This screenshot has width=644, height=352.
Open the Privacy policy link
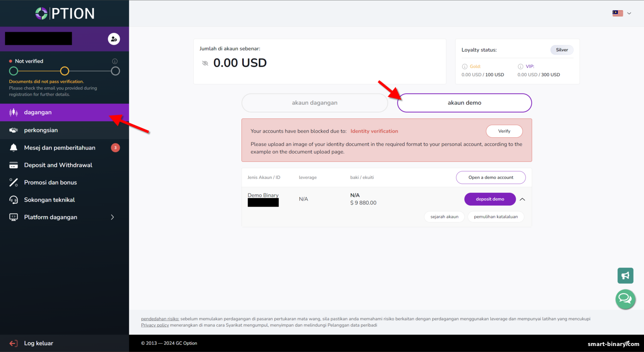click(155, 325)
